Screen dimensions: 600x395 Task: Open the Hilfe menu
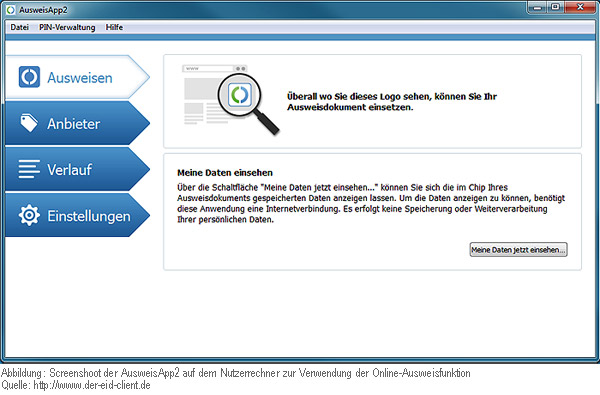tap(114, 27)
